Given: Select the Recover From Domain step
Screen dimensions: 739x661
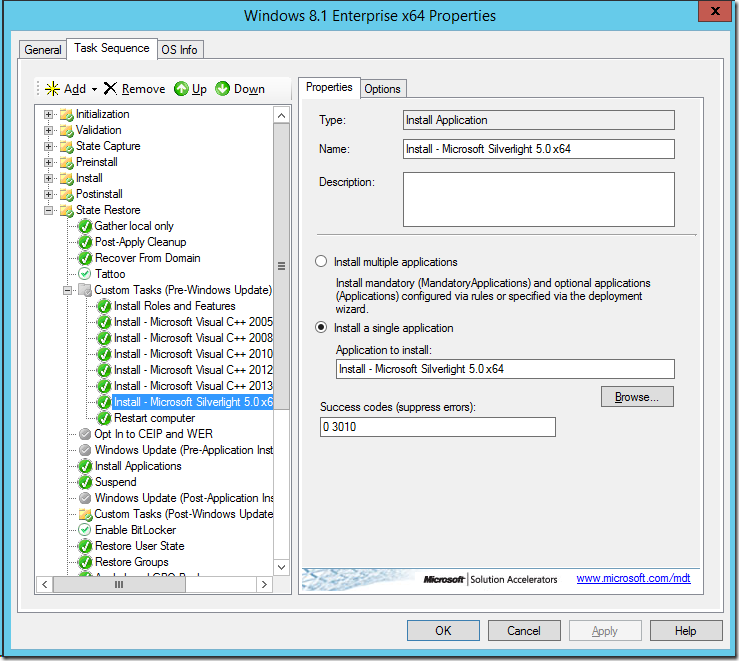Looking at the screenshot, I should [x=148, y=258].
